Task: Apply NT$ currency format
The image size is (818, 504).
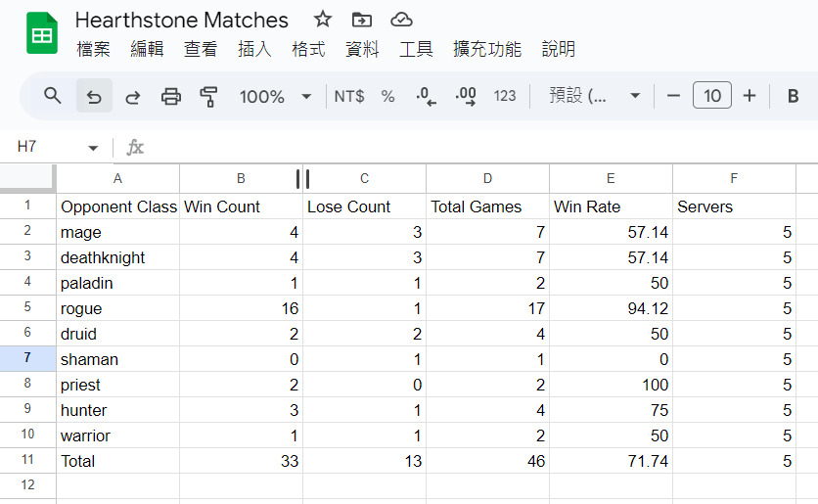Action: click(x=348, y=96)
